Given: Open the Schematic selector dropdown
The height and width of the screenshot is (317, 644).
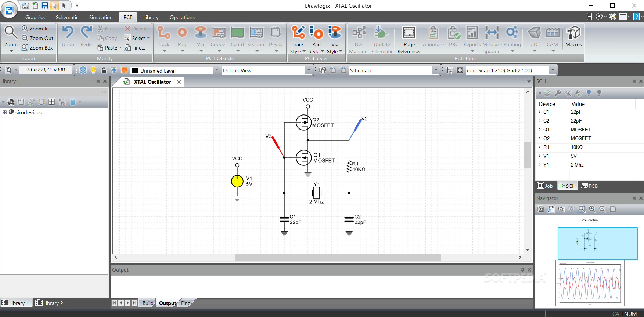Looking at the screenshot, I should tap(436, 70).
